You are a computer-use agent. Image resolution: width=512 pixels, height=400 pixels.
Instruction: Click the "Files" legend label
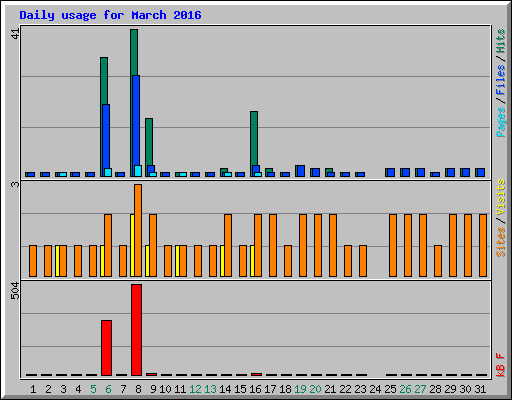coord(501,80)
